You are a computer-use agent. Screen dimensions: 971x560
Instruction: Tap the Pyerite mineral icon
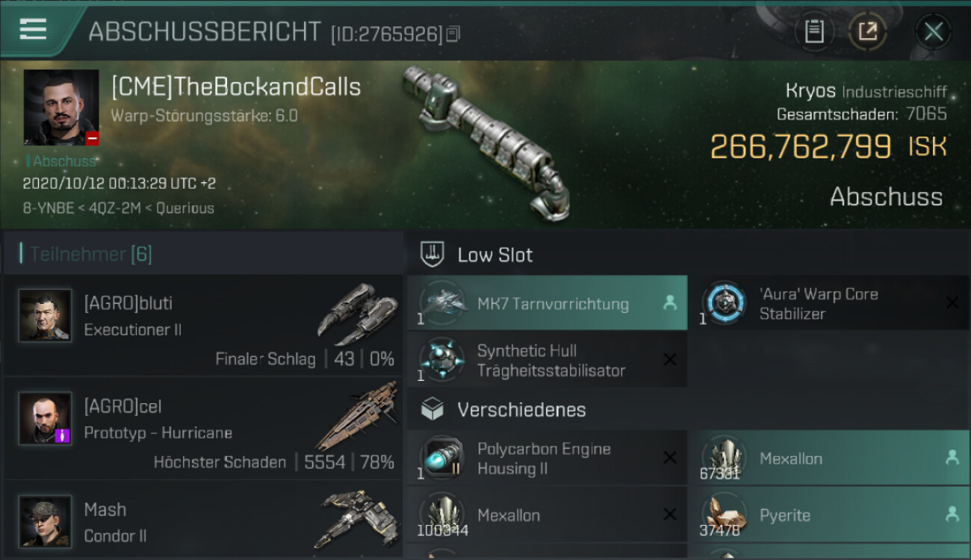[x=723, y=514]
